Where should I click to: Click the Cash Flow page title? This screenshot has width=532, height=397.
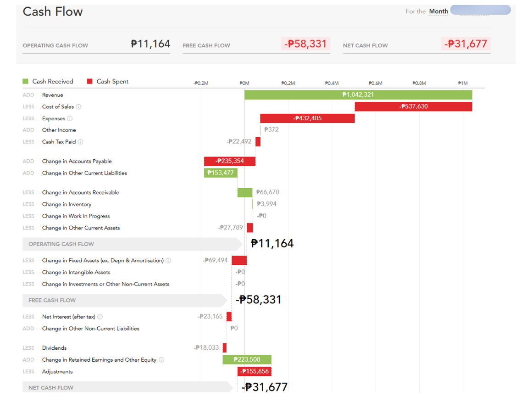coord(53,12)
